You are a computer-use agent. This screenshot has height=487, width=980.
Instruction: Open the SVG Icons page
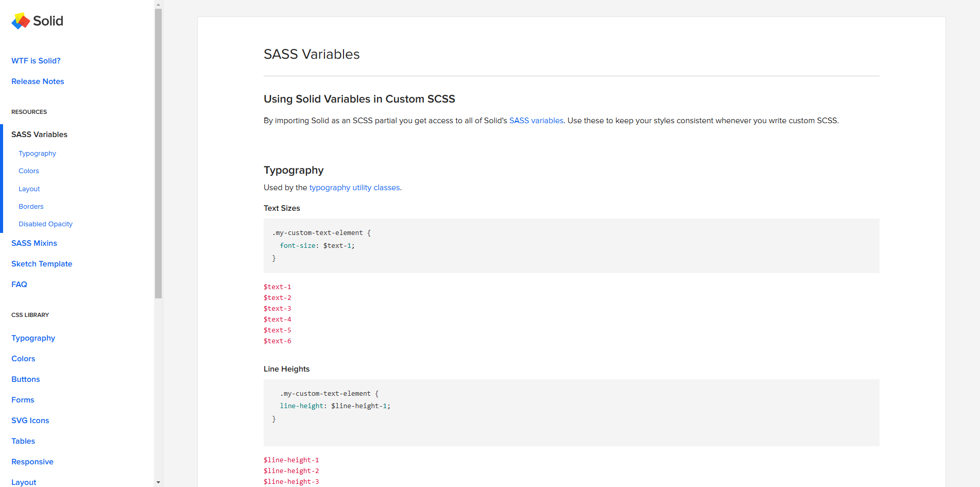[x=30, y=421]
